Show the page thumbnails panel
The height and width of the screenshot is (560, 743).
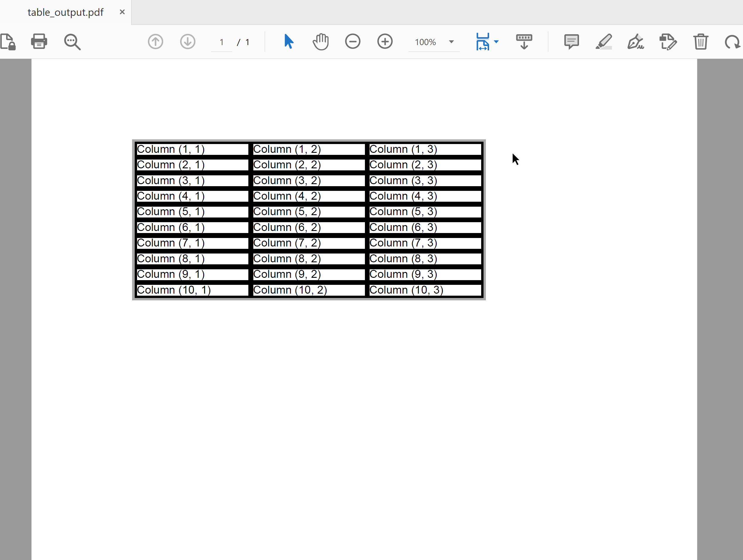coord(524,42)
